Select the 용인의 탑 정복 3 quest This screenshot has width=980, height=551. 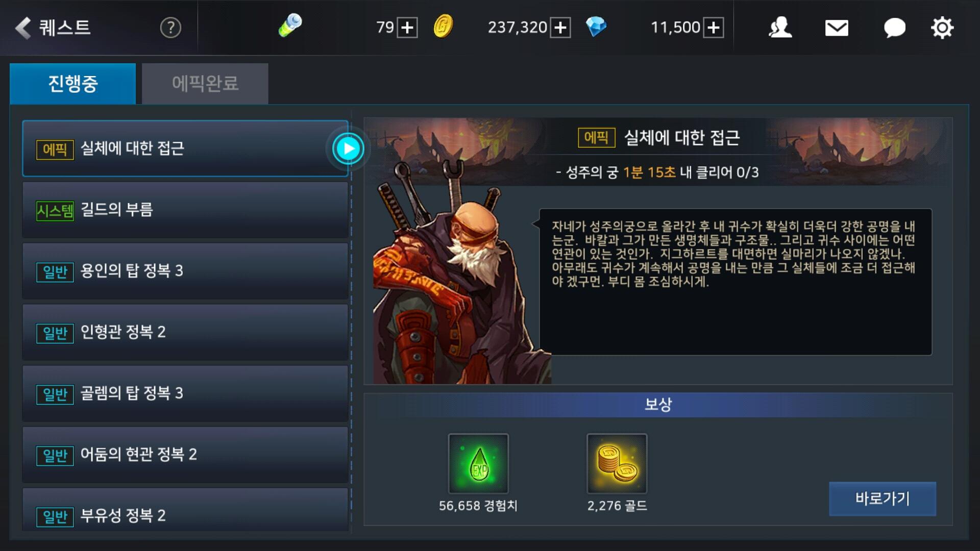[185, 271]
